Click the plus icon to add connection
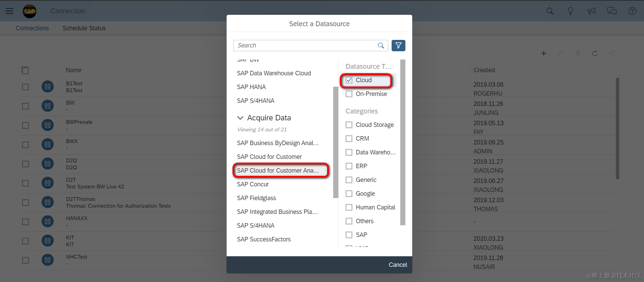644x282 pixels. [x=544, y=53]
